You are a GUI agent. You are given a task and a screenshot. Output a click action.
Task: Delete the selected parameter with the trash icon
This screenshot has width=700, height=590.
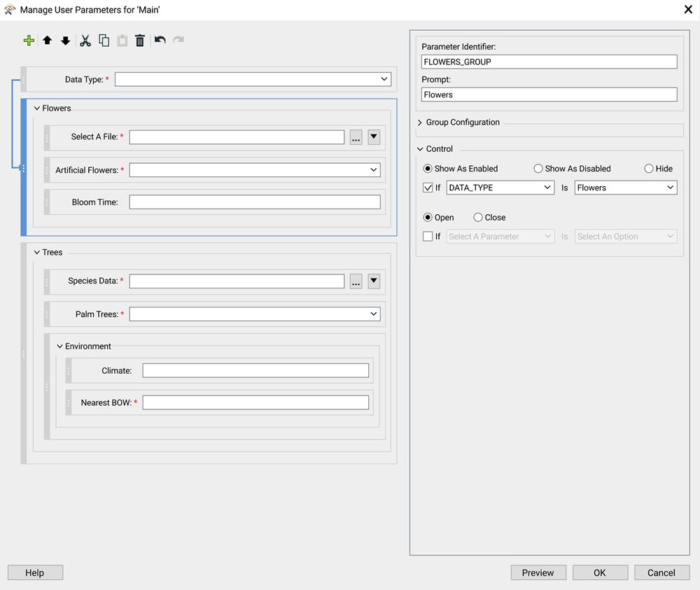tap(140, 41)
